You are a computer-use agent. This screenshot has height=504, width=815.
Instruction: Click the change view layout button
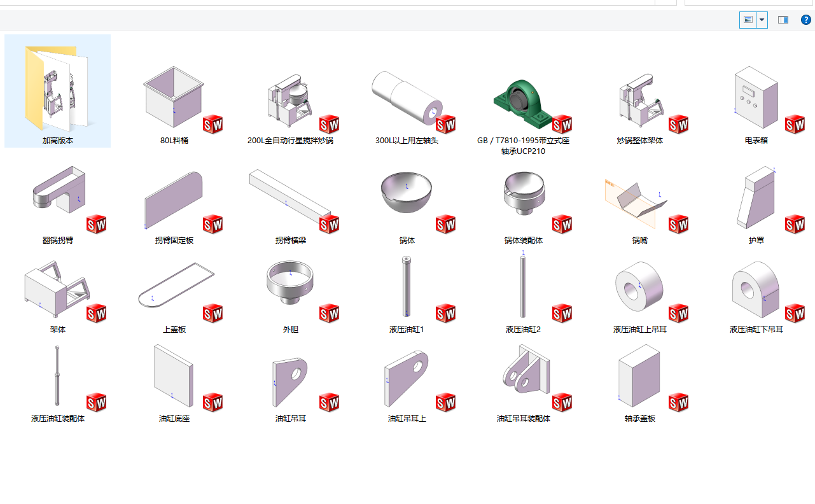(x=748, y=20)
